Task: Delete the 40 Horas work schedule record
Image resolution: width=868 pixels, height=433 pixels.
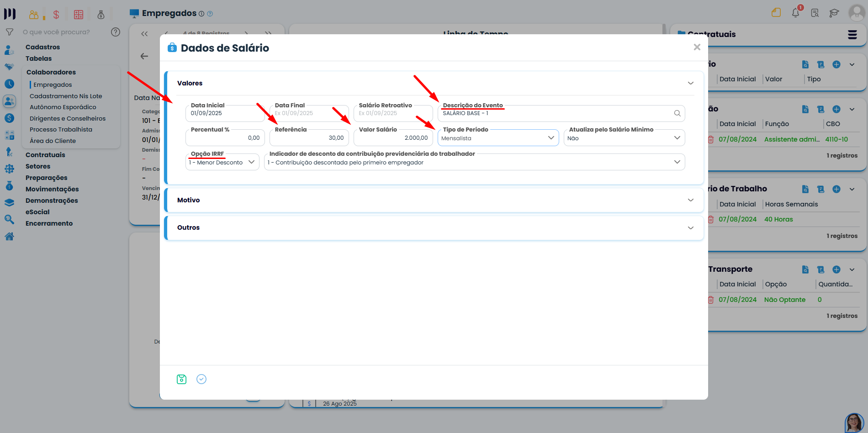Action: coord(711,219)
